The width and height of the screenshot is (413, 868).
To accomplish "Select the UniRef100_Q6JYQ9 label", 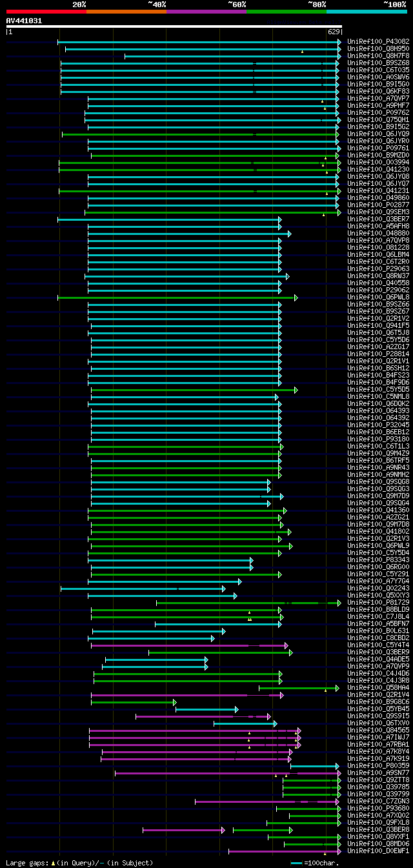I will click(377, 134).
